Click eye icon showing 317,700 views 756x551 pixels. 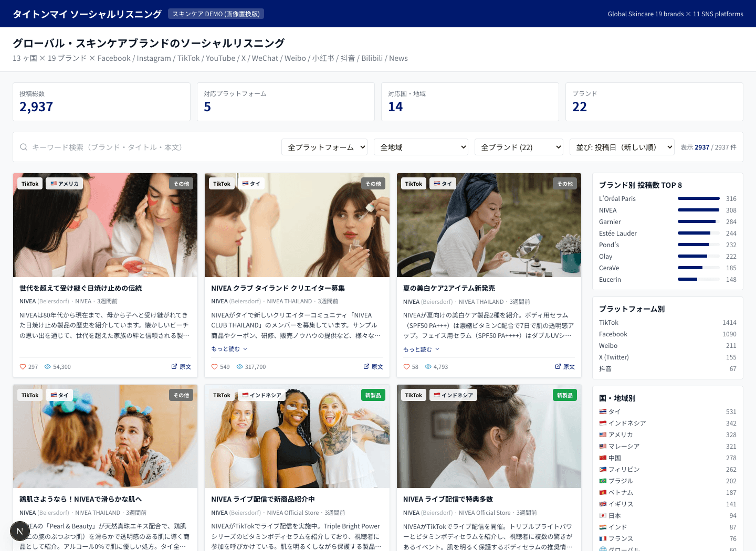pyautogui.click(x=239, y=367)
